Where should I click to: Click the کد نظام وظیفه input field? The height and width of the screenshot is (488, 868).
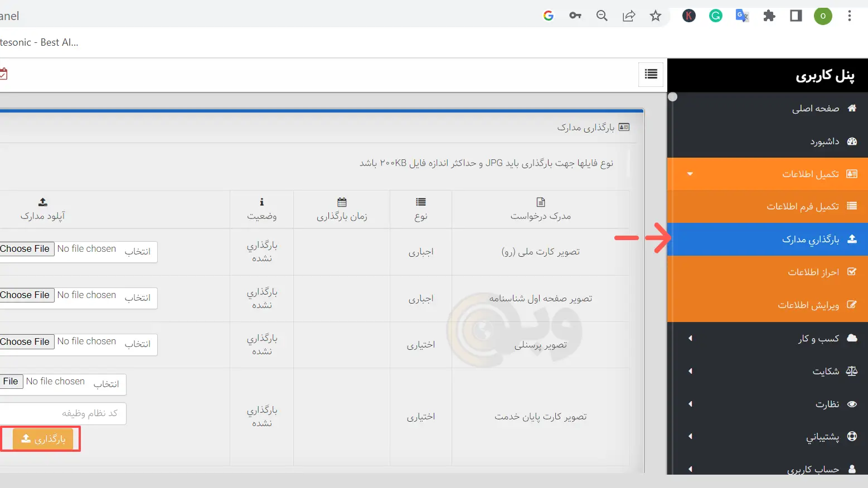coord(61,413)
